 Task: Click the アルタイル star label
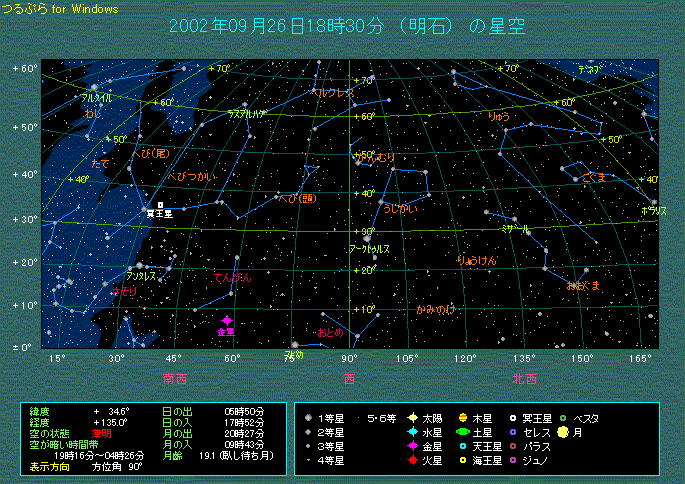pyautogui.click(x=96, y=98)
